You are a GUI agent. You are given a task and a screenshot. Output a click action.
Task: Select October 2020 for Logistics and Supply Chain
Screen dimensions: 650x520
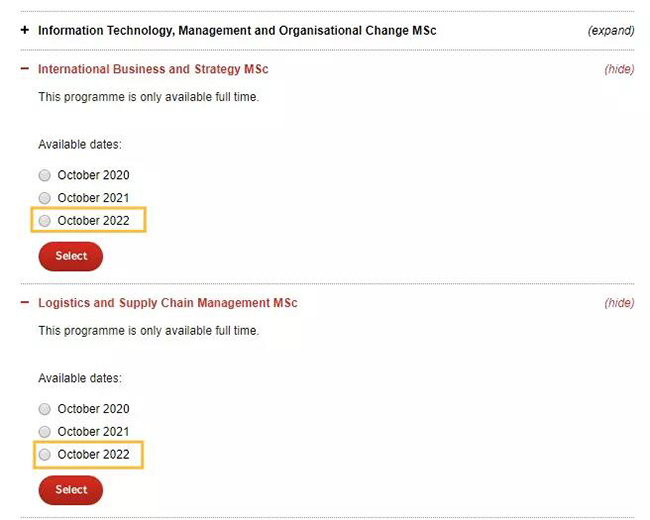(x=45, y=409)
